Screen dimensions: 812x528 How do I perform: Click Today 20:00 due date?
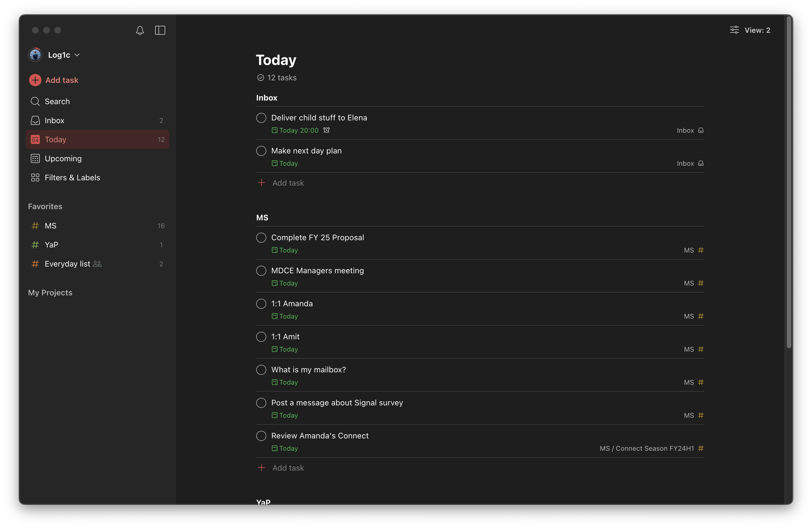tap(295, 130)
